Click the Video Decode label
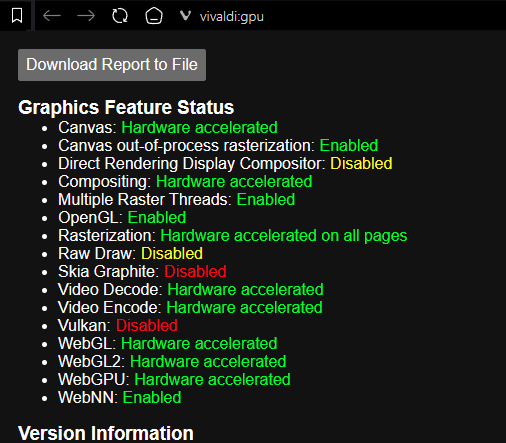 pos(110,290)
